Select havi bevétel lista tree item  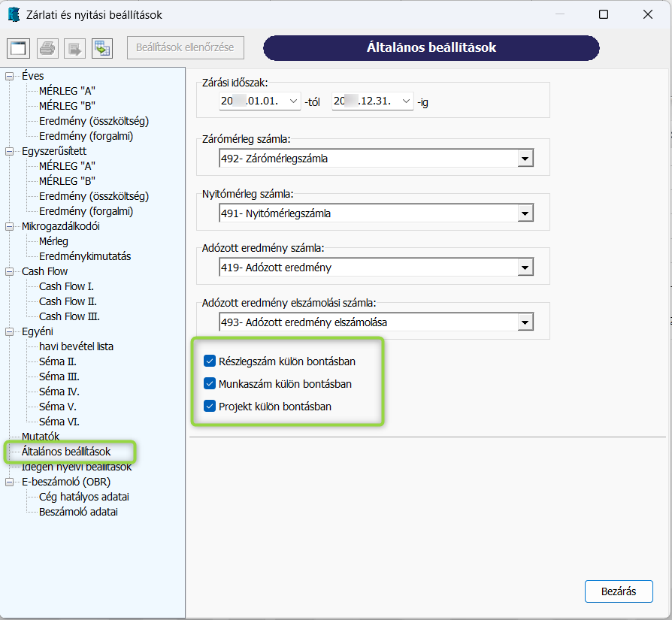(76, 346)
